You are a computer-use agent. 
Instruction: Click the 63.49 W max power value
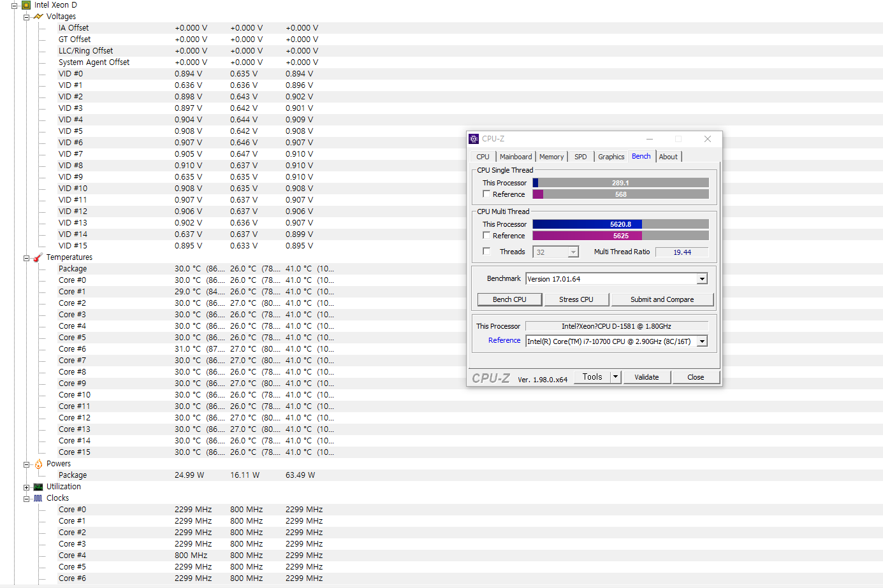click(x=300, y=475)
